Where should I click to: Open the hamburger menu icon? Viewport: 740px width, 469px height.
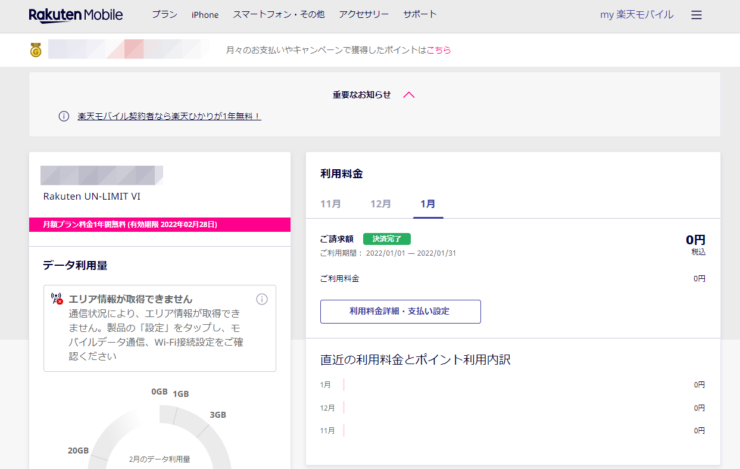(696, 15)
